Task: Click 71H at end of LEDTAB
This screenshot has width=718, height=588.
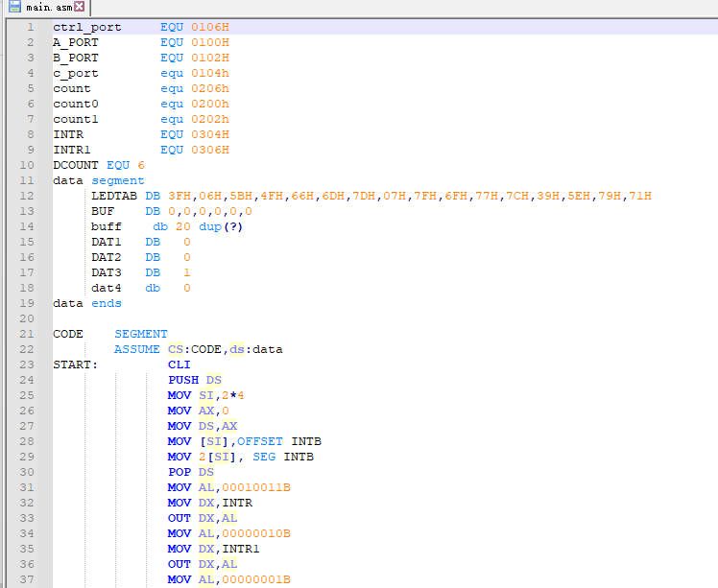Action: point(640,196)
